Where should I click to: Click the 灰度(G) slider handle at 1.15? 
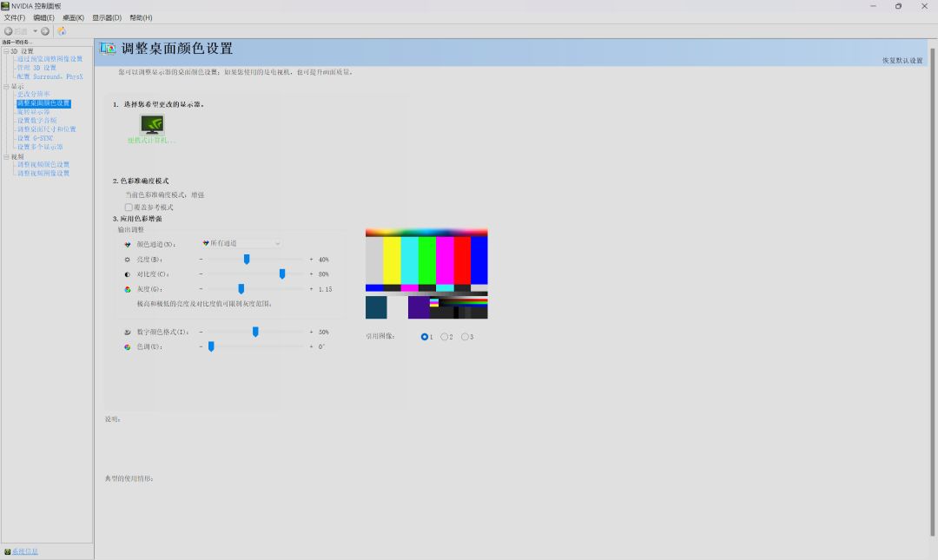coord(241,289)
